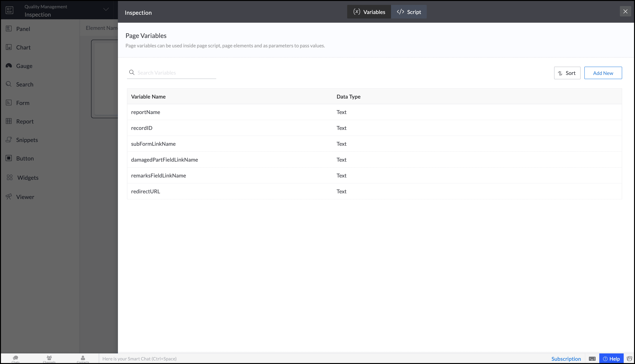This screenshot has height=364, width=635.
Task: Select the Gauge element icon
Action: pos(9,66)
